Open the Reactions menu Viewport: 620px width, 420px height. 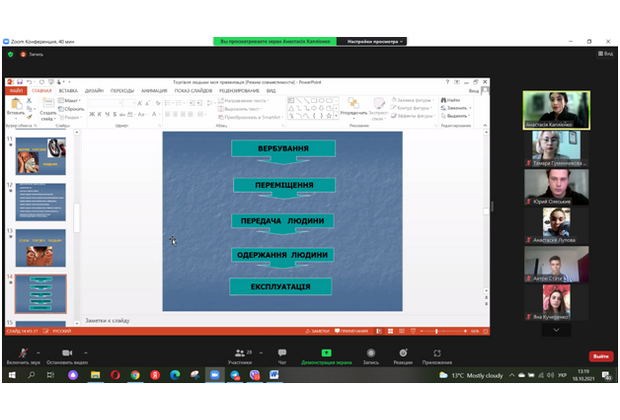coord(401,353)
